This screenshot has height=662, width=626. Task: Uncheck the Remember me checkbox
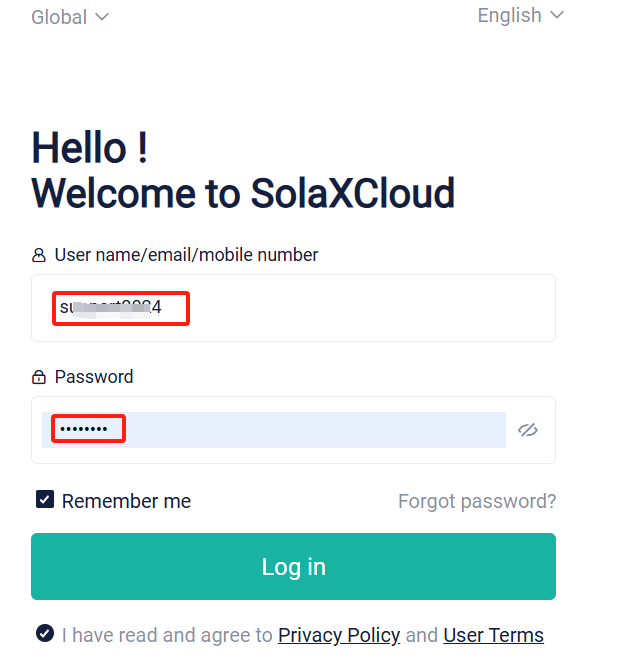[x=45, y=499]
